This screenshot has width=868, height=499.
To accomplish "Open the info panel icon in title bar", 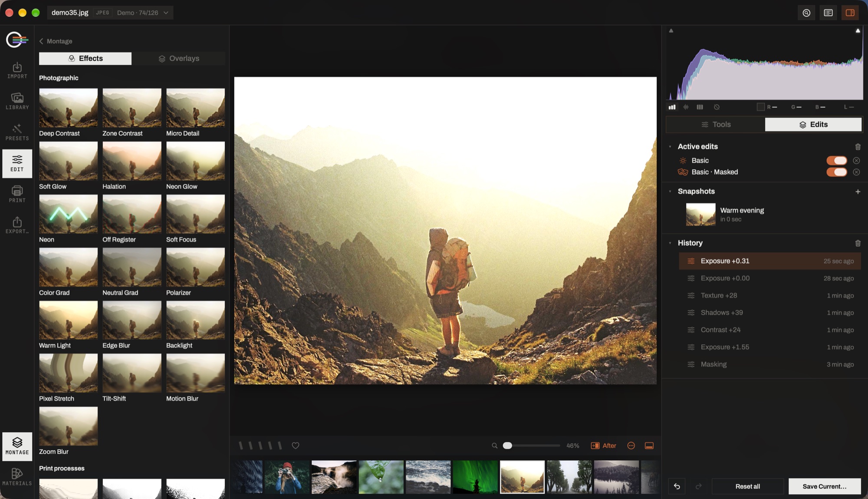I will point(828,13).
